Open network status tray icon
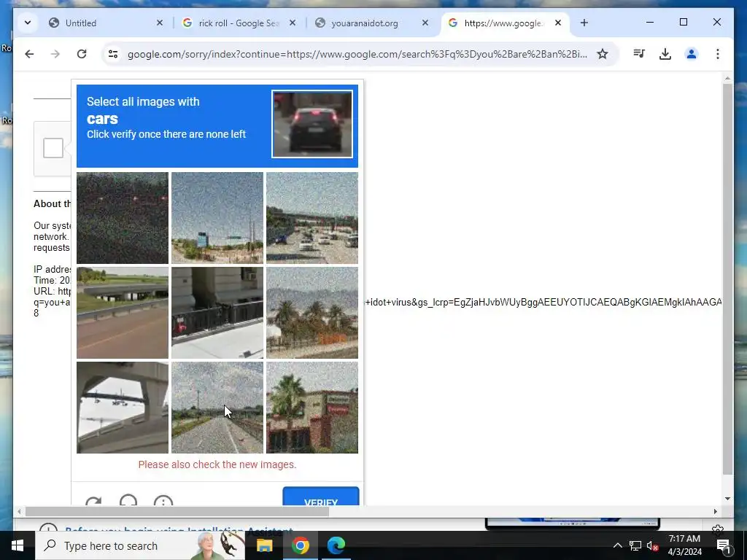 (x=635, y=545)
